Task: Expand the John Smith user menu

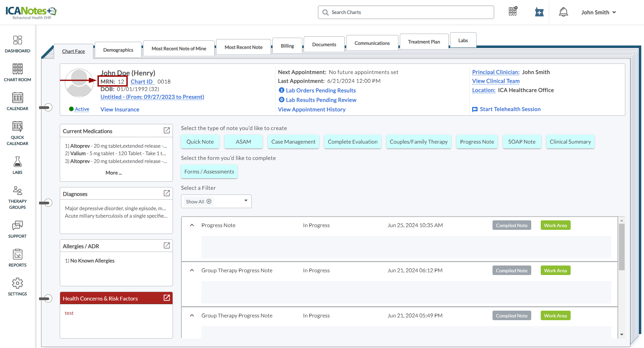Action: click(x=598, y=12)
